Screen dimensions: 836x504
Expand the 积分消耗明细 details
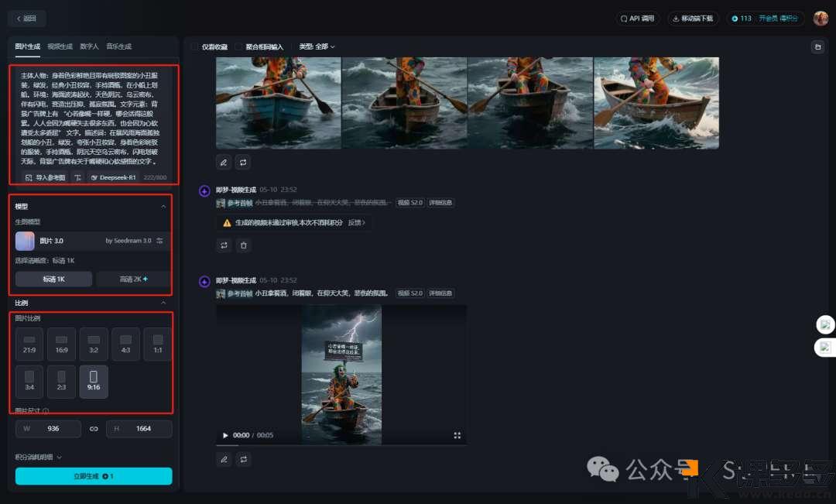[x=39, y=458]
